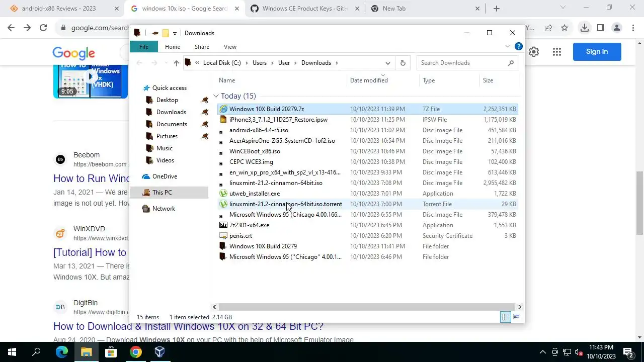Switch to large icons view at bottom right
The width and height of the screenshot is (644, 362).
click(x=517, y=317)
